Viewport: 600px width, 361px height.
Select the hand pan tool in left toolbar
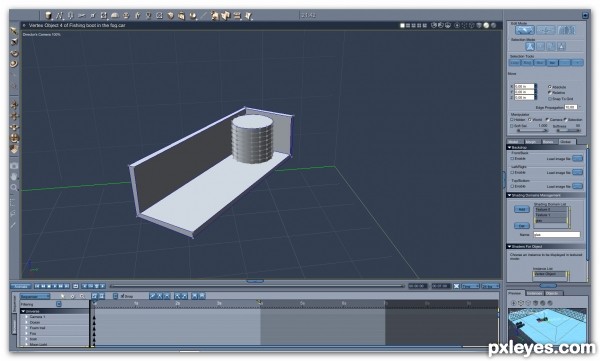click(14, 176)
